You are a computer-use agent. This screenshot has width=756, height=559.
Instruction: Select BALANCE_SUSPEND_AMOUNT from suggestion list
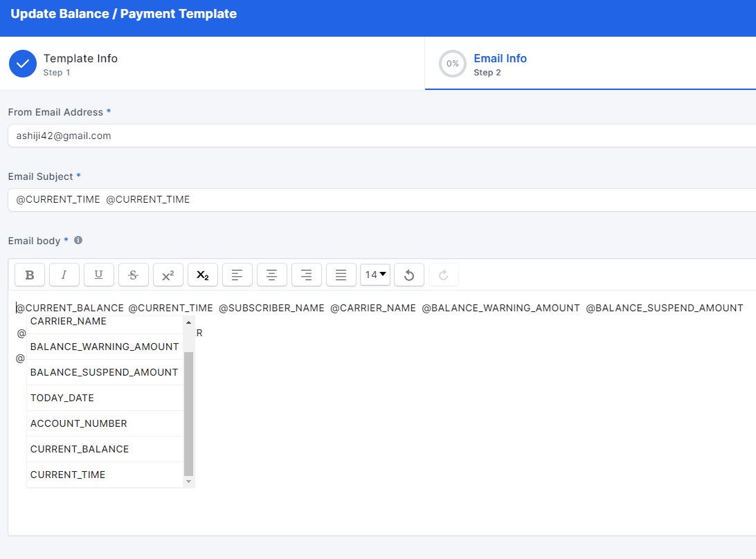[105, 372]
